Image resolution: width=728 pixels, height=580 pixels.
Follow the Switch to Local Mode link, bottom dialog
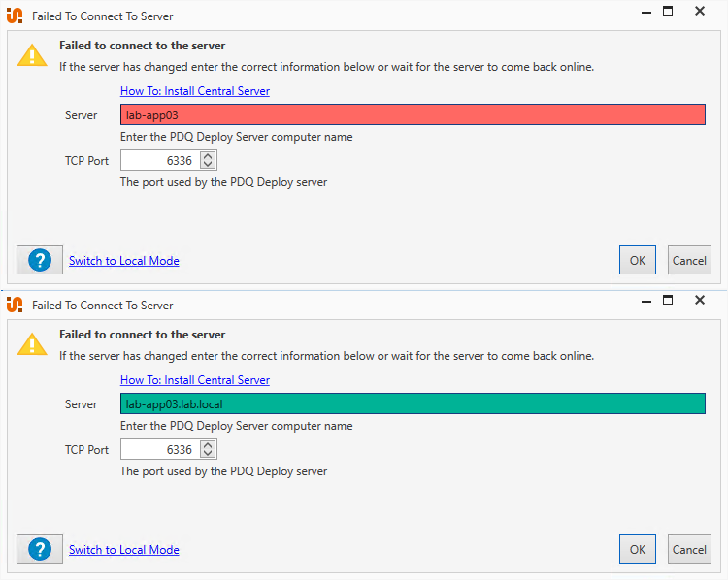coord(124,549)
